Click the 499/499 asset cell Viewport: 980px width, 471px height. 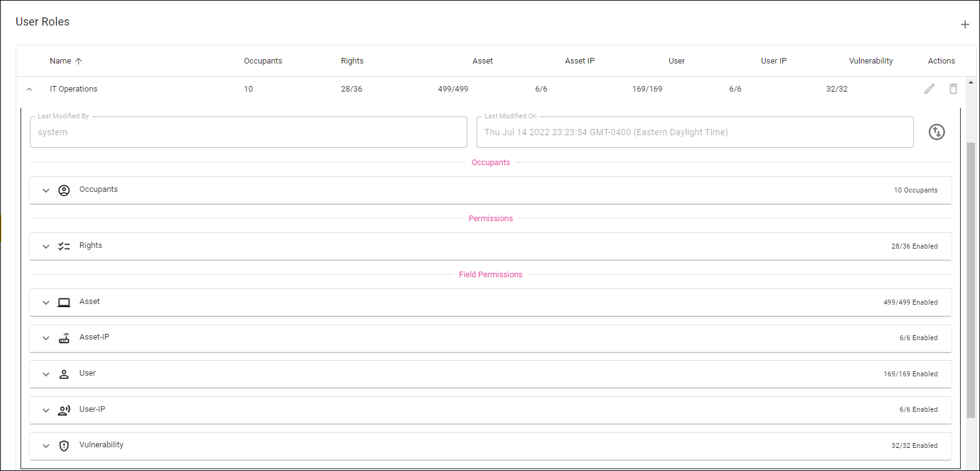pyautogui.click(x=453, y=89)
